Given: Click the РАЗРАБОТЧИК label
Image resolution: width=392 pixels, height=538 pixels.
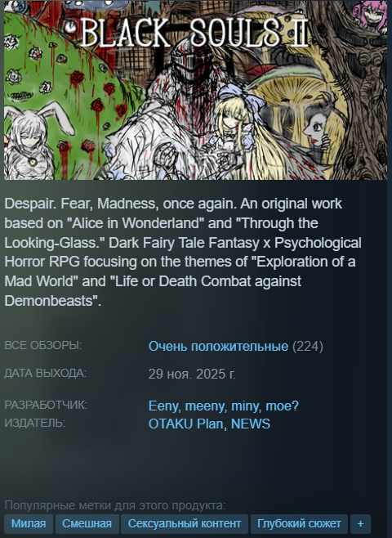Looking at the screenshot, I should 46,405.
